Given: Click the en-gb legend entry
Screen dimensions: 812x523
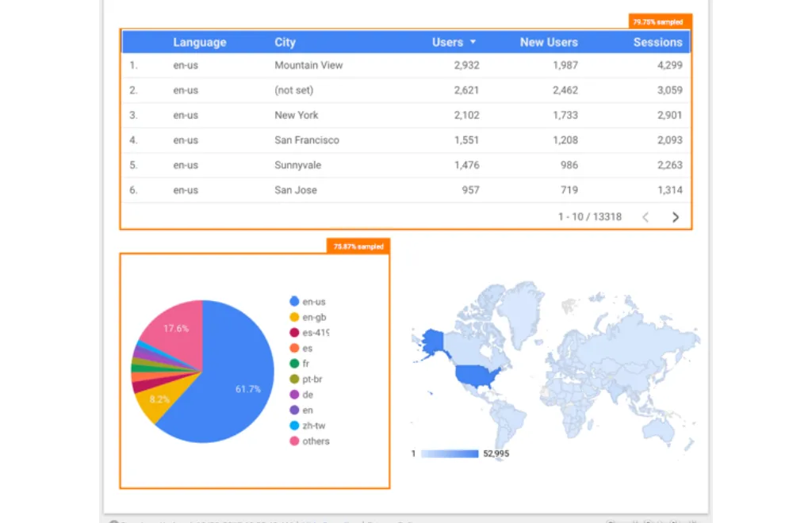Looking at the screenshot, I should 313,317.
